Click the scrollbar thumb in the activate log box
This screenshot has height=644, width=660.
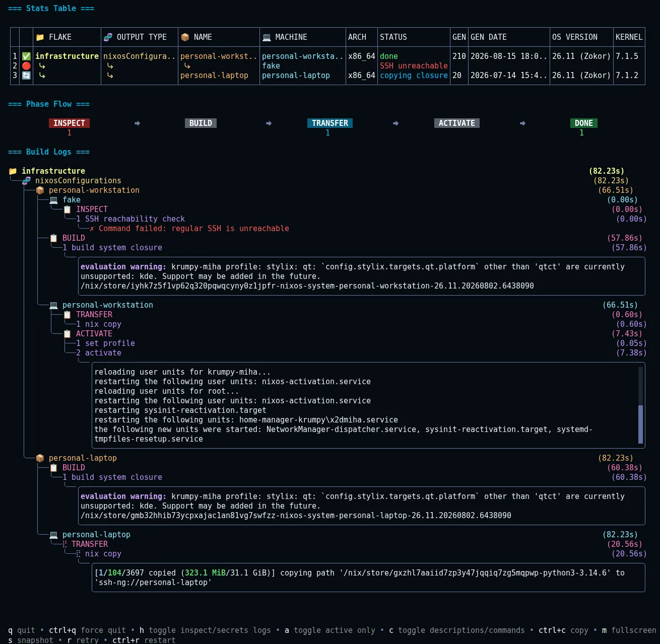point(641,424)
